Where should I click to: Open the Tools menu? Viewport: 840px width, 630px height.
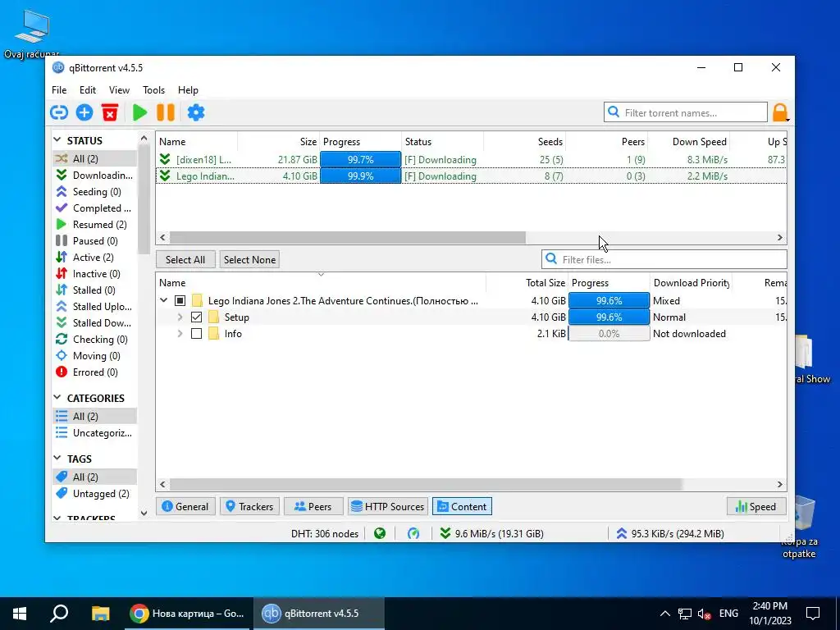(x=153, y=90)
